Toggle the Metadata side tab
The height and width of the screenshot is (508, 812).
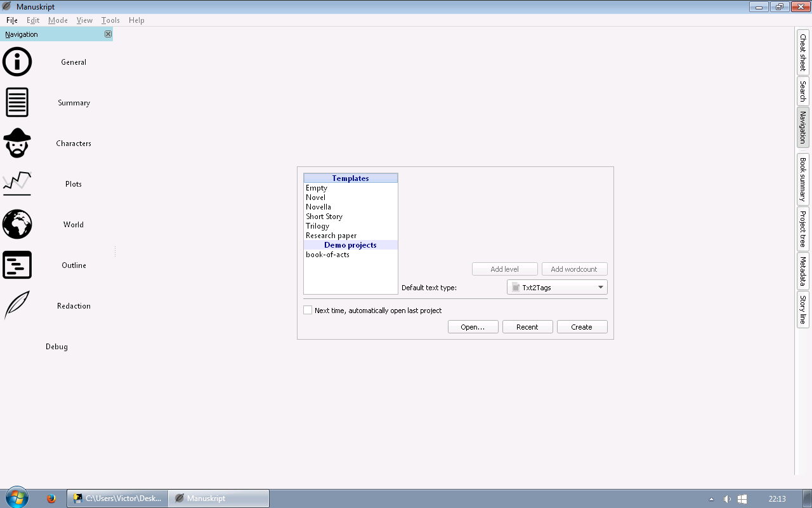coord(803,271)
